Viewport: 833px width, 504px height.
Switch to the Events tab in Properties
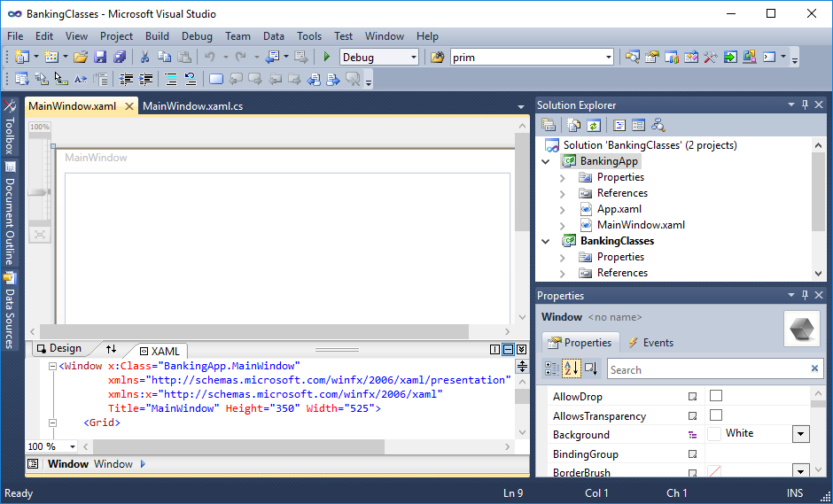(650, 343)
